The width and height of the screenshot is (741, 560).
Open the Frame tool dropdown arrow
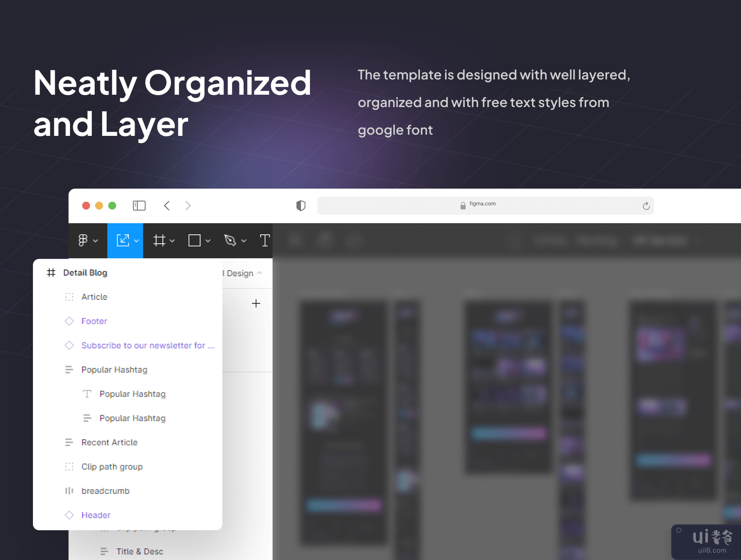coord(172,241)
